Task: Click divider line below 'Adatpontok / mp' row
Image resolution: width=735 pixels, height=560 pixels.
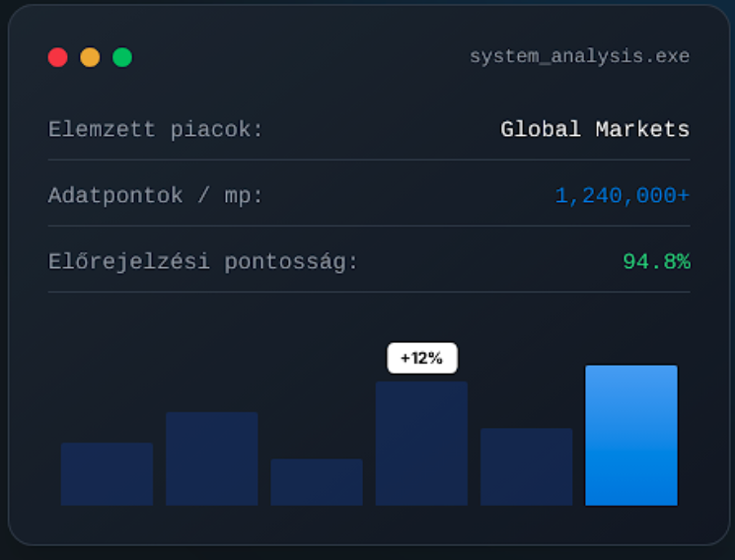Action: point(369,226)
